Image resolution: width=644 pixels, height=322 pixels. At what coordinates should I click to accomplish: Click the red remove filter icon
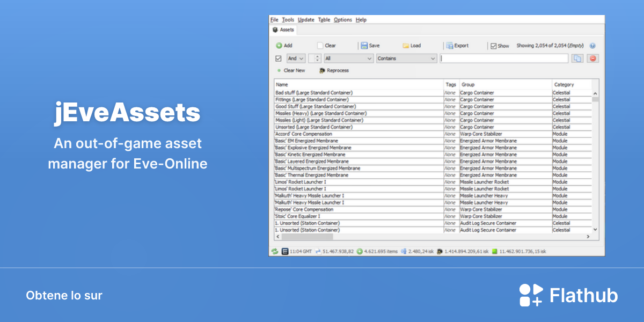point(593,58)
